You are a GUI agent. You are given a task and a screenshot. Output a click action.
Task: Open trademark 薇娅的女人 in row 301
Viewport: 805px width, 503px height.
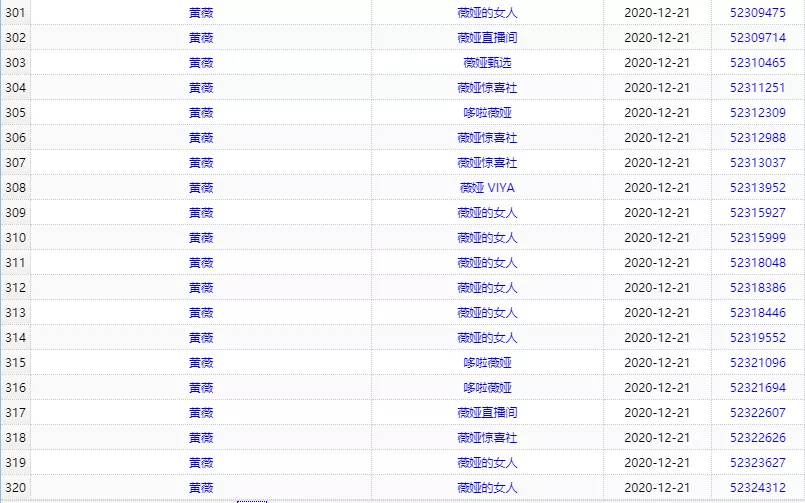(487, 13)
